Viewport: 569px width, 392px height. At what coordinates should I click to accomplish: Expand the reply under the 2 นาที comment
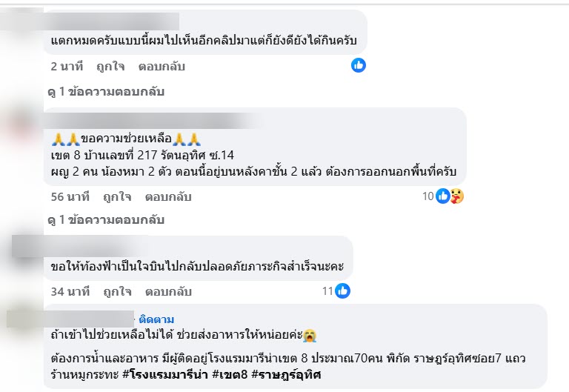105,92
